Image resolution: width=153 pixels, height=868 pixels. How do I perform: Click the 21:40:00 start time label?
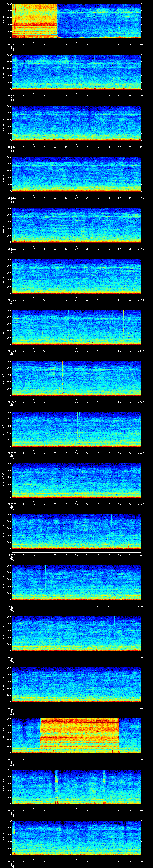pyautogui.click(x=12, y=606)
